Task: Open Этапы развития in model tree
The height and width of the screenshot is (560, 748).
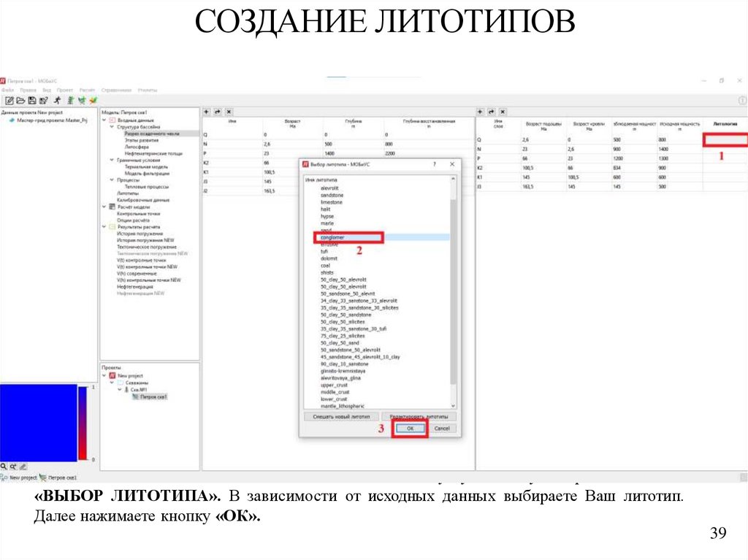Action: coord(142,140)
